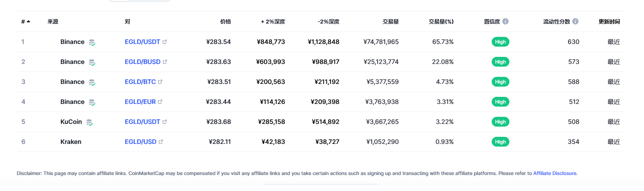Sort by the +2%深度 column header

point(273,21)
